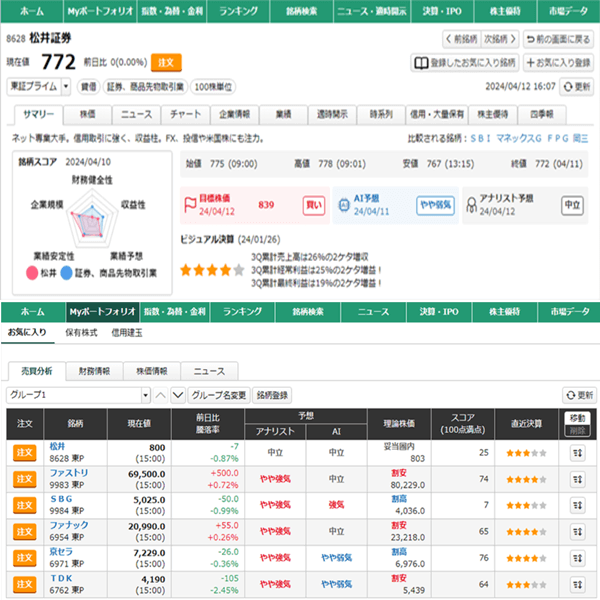Image resolution: width=600 pixels, height=600 pixels.
Task: Open the TDK stock link in table
Action: 61,578
